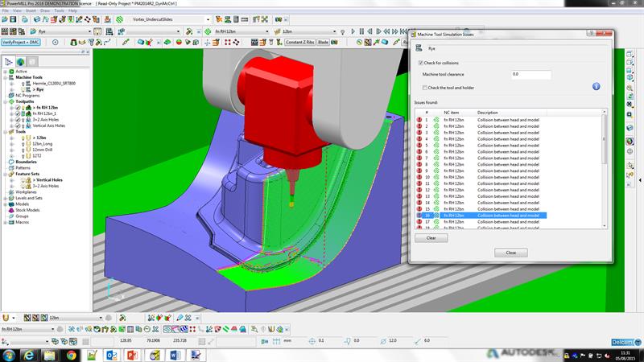Click the Constant Z Ribs button
644x362 pixels.
299,43
